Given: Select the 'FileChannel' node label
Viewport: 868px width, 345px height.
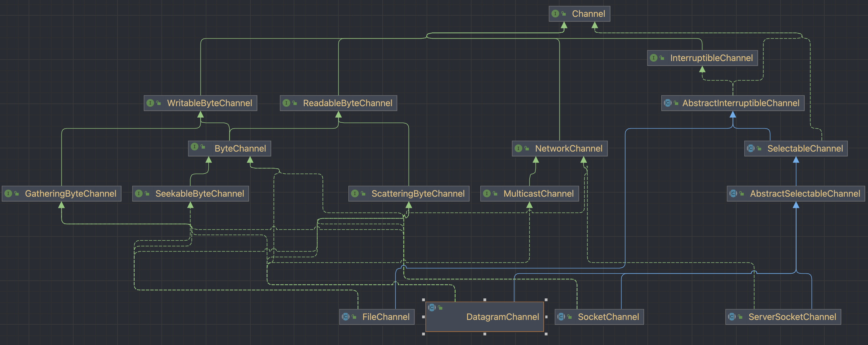Looking at the screenshot, I should point(386,317).
